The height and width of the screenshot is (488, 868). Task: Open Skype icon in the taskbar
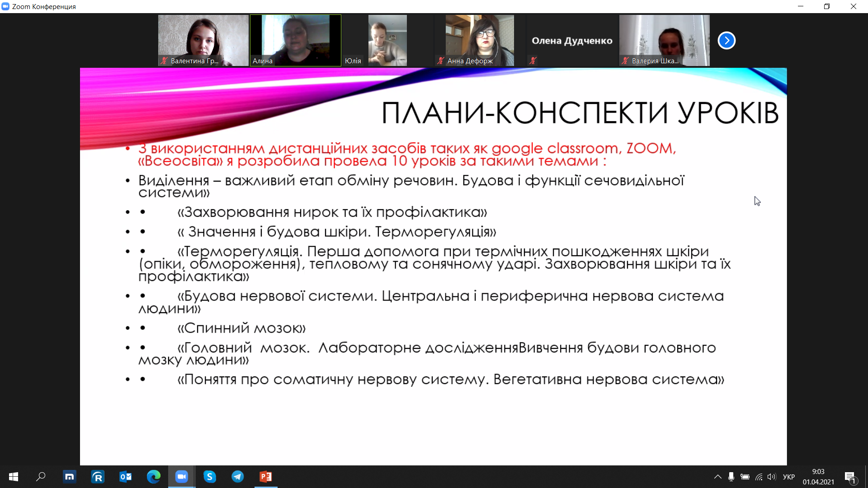click(210, 477)
